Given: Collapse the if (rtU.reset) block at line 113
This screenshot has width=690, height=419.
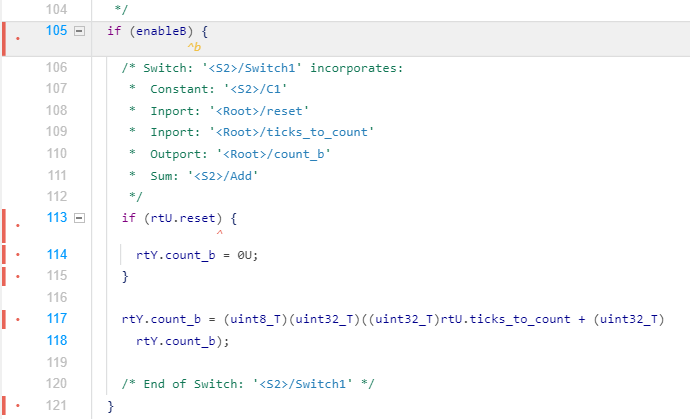Looking at the screenshot, I should pyautogui.click(x=80, y=217).
